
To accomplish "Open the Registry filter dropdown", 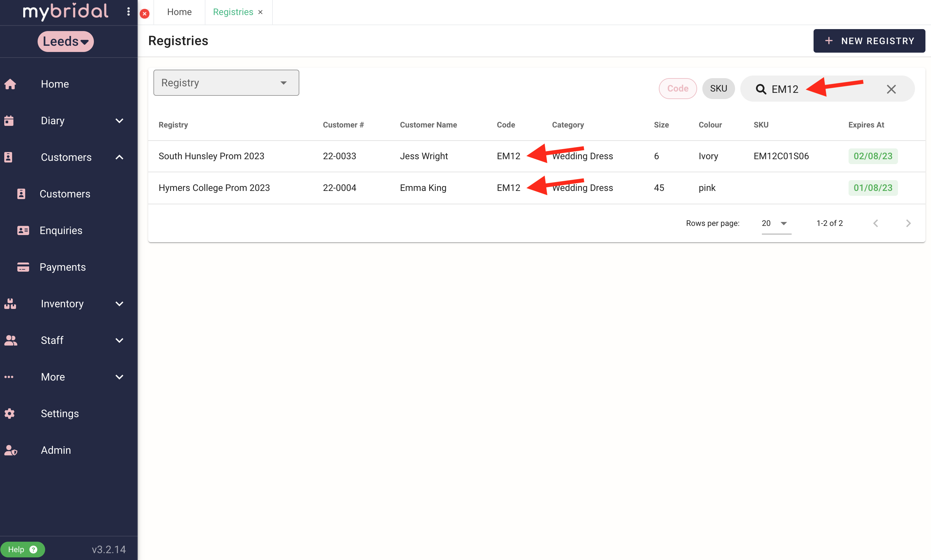I will point(226,83).
